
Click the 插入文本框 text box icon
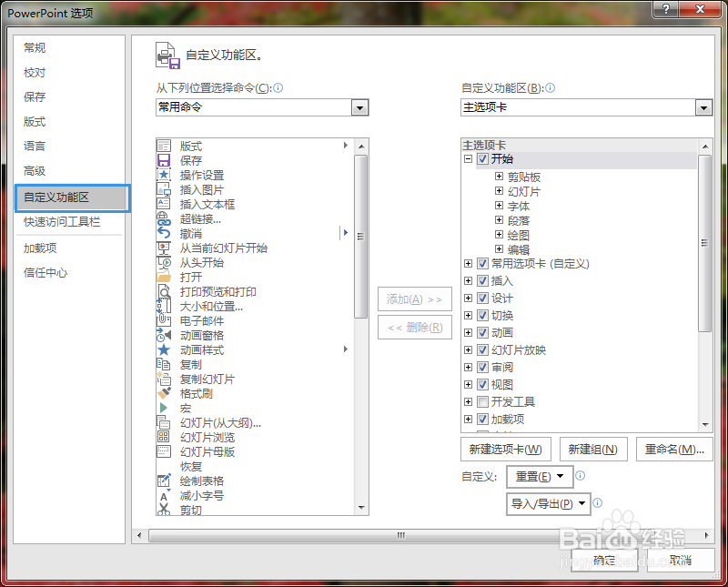click(164, 204)
